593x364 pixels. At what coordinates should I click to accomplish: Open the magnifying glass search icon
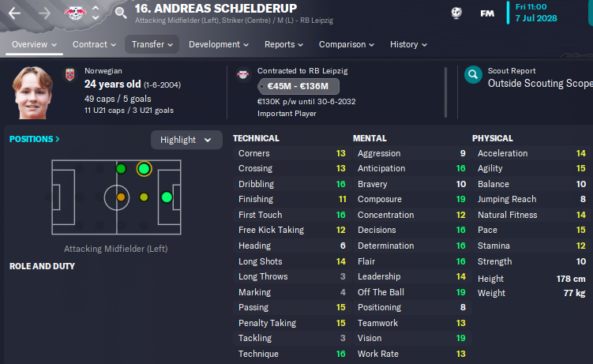[121, 13]
